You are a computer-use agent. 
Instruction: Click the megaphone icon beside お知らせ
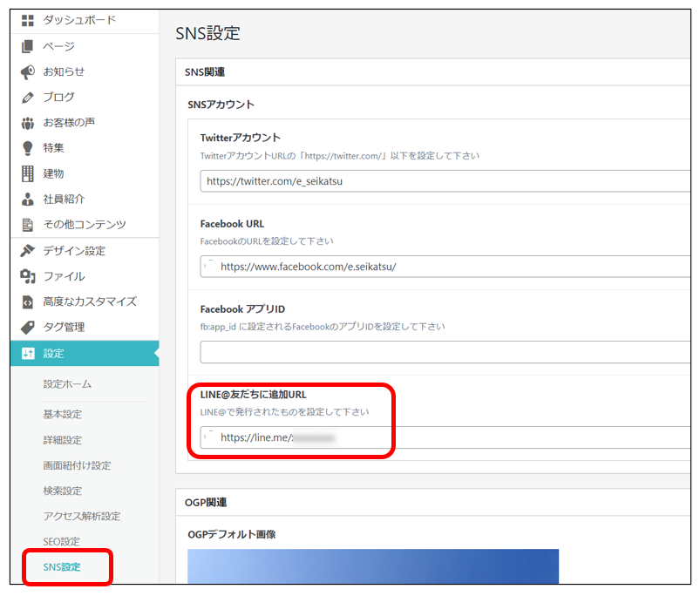(x=27, y=71)
